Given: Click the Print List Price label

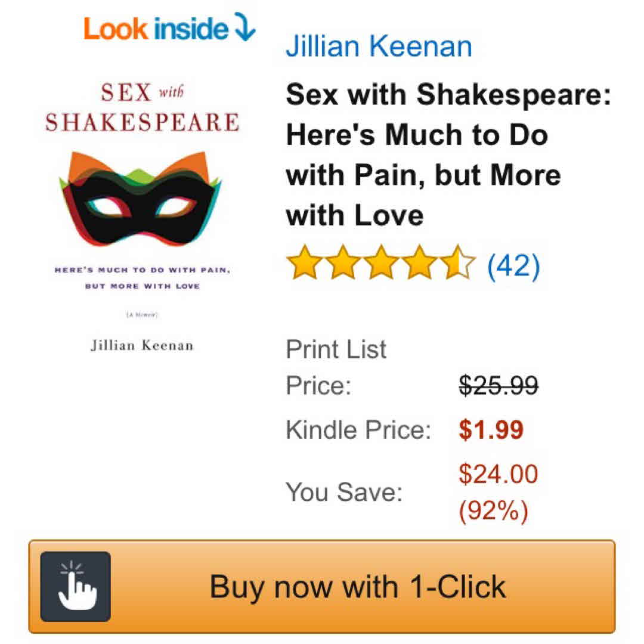Looking at the screenshot, I should 336,367.
